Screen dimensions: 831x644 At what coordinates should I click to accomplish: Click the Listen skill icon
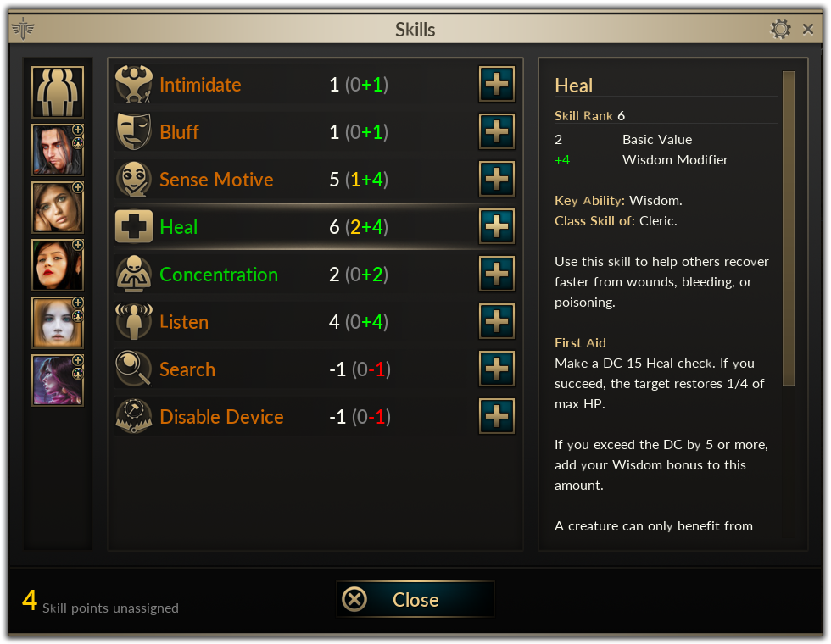point(133,322)
